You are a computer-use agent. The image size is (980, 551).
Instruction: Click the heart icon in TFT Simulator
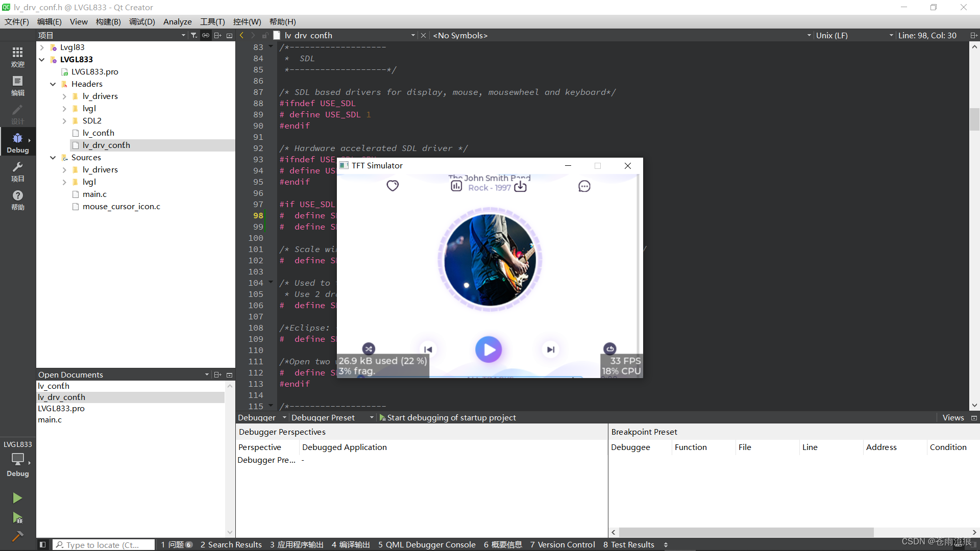point(393,186)
